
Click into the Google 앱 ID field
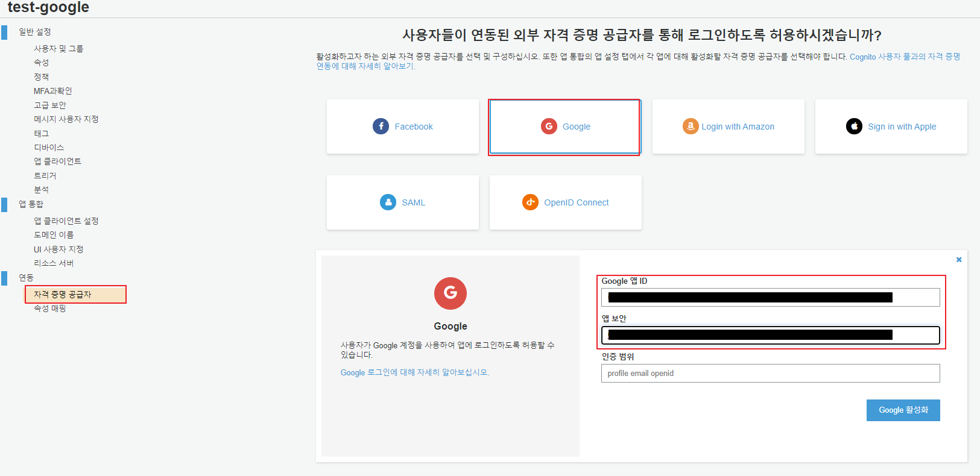tap(771, 297)
